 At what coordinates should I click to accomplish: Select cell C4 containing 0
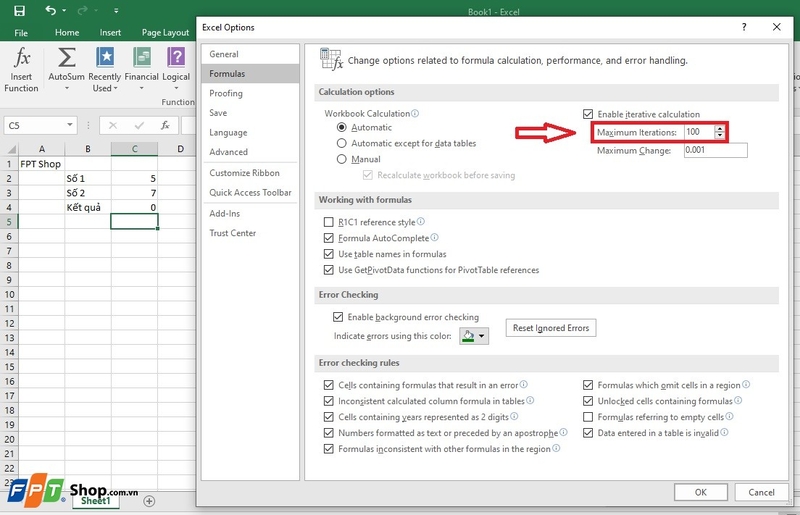point(134,207)
